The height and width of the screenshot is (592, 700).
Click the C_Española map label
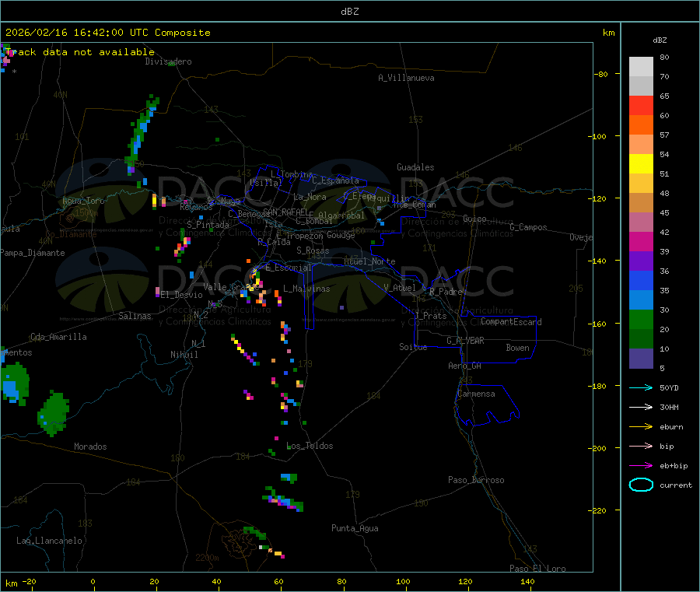[336, 180]
